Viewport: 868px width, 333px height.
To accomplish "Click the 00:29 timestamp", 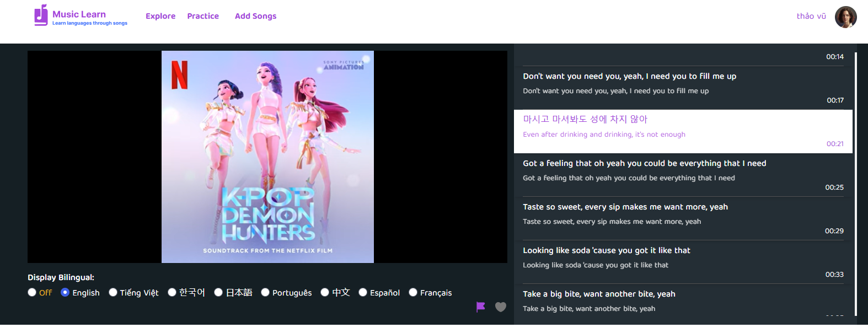I will coord(834,231).
